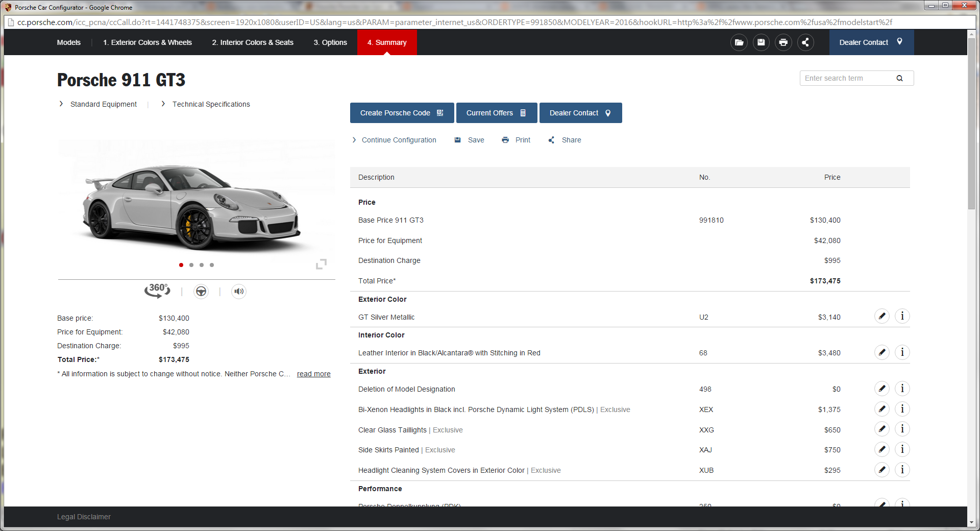Click the save disk icon in top bar
980x531 pixels.
click(x=761, y=42)
